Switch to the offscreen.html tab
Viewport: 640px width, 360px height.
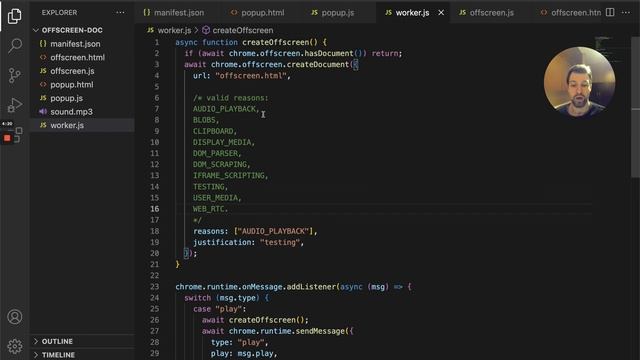pyautogui.click(x=571, y=13)
